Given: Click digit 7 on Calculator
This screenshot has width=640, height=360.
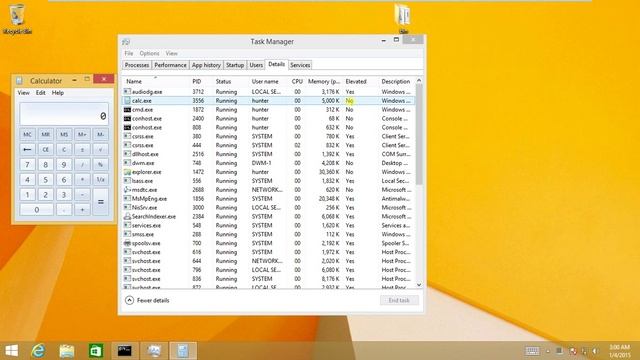Looking at the screenshot, I should pyautogui.click(x=27, y=165).
